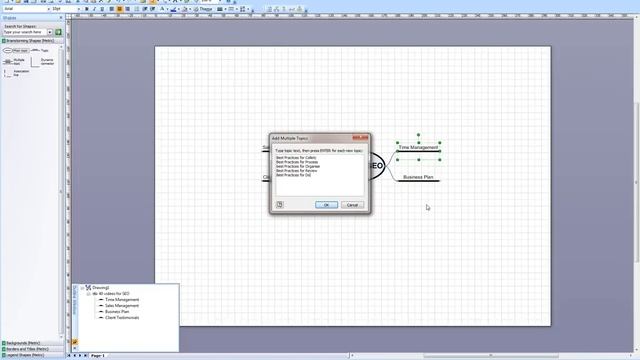Image resolution: width=640 pixels, height=360 pixels.
Task: Click the bullets formatting icon
Action: click(x=137, y=9)
